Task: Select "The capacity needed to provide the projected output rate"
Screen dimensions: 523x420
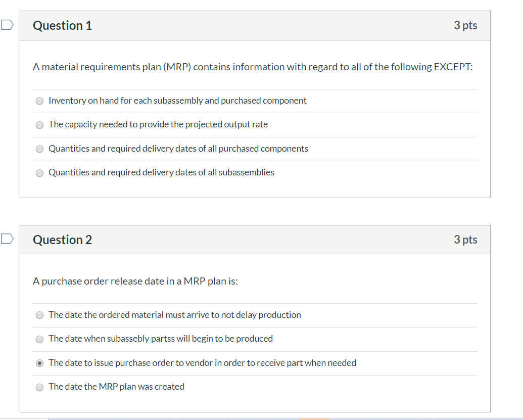Action: 39,125
